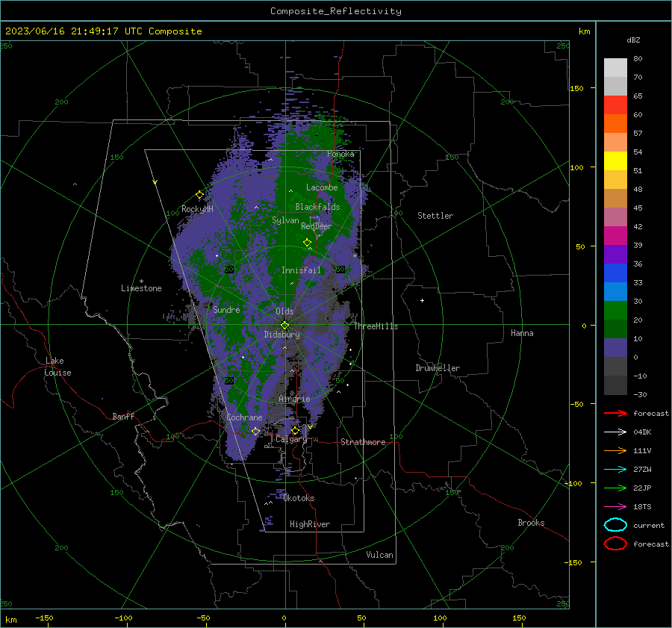Click the white 04DK arrow icon
Viewport: 672px width, 628px height.
(615, 432)
